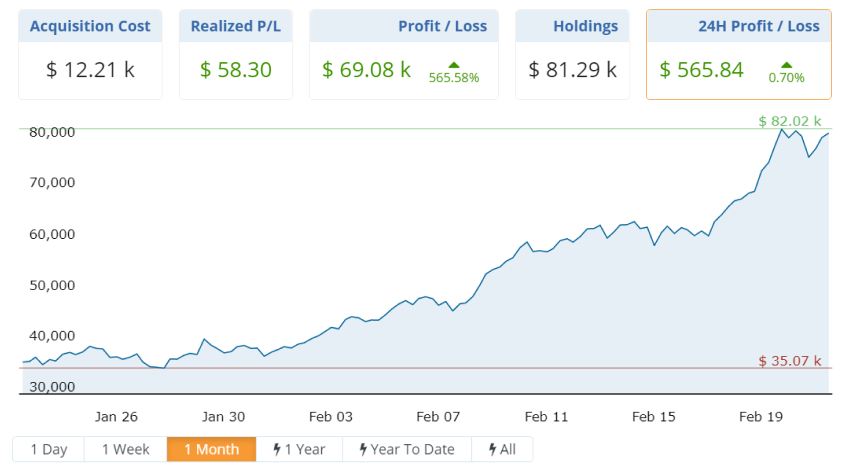Viewport: 851px width, 471px height.
Task: Click the $ 82.02 k high marker label
Action: (789, 121)
